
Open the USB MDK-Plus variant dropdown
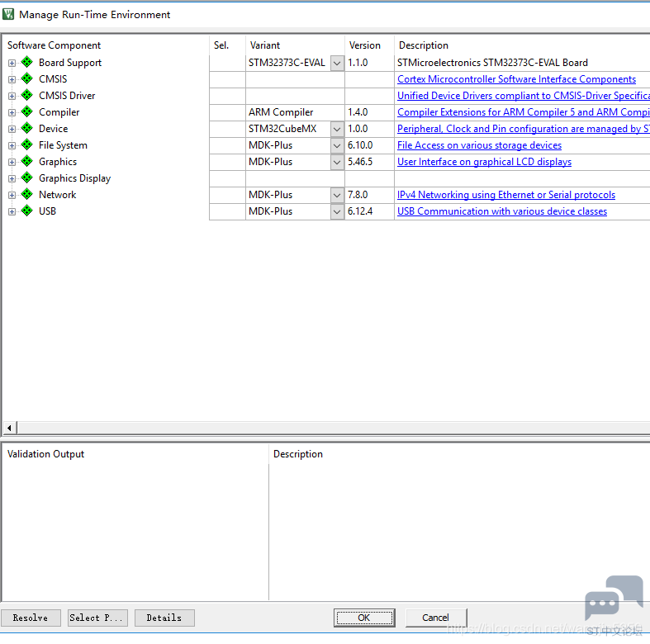click(337, 211)
